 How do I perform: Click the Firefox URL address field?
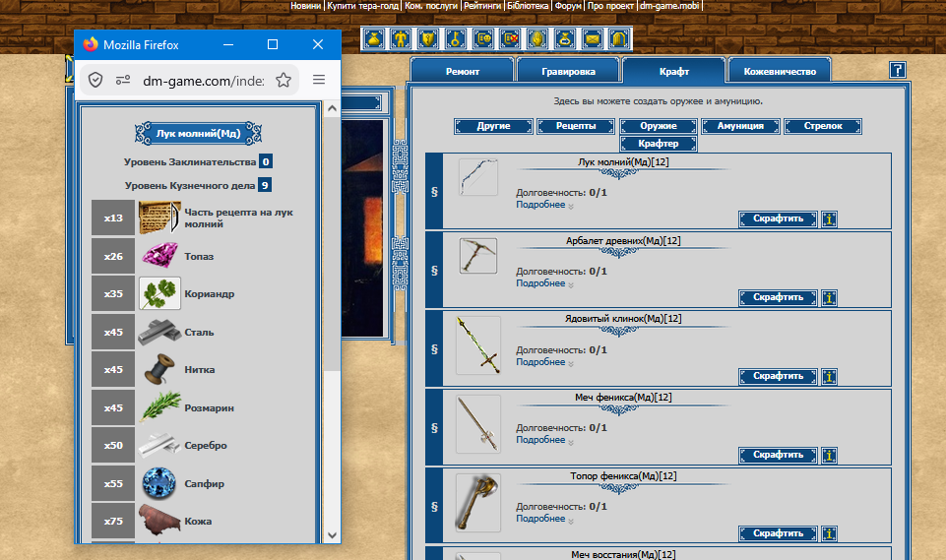pyautogui.click(x=204, y=81)
